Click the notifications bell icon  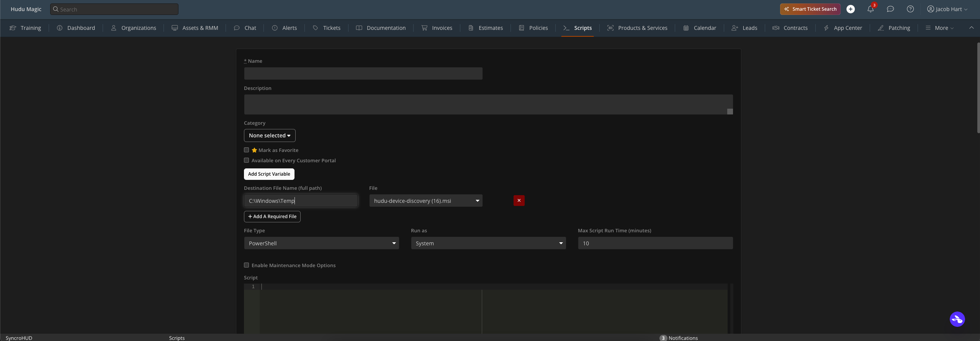pos(870,9)
